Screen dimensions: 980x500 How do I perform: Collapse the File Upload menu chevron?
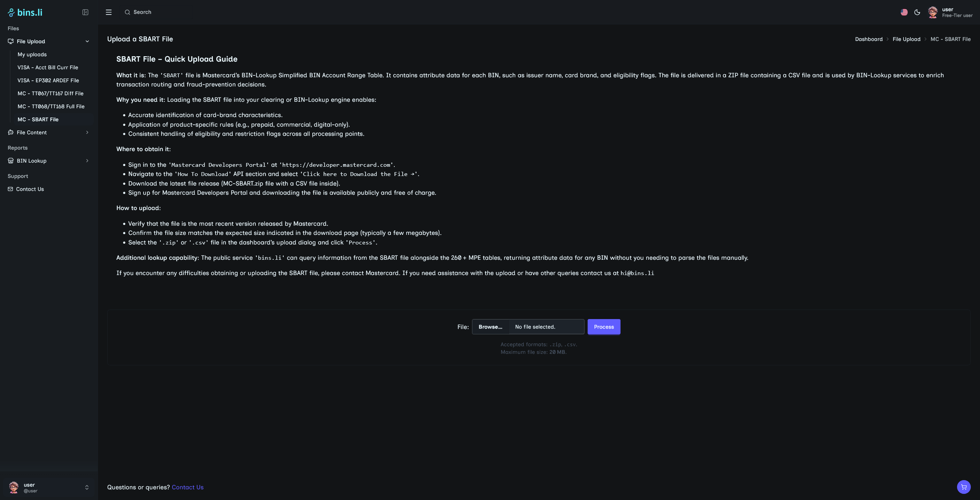[x=87, y=41]
